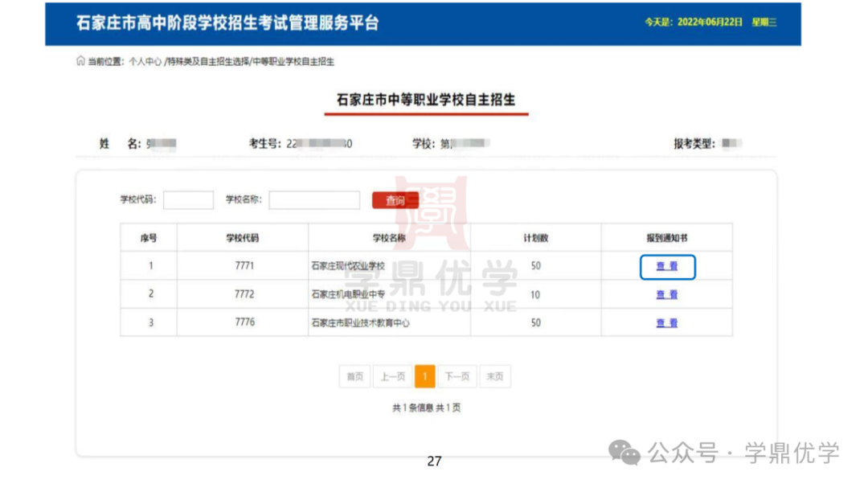Click the 序号 column header
This screenshot has width=868, height=488.
(x=149, y=238)
